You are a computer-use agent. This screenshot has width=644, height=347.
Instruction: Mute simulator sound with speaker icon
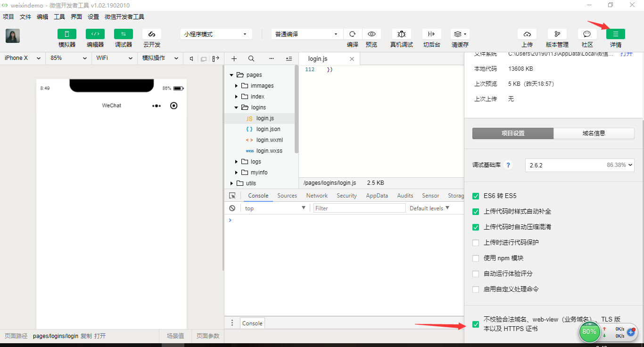191,58
